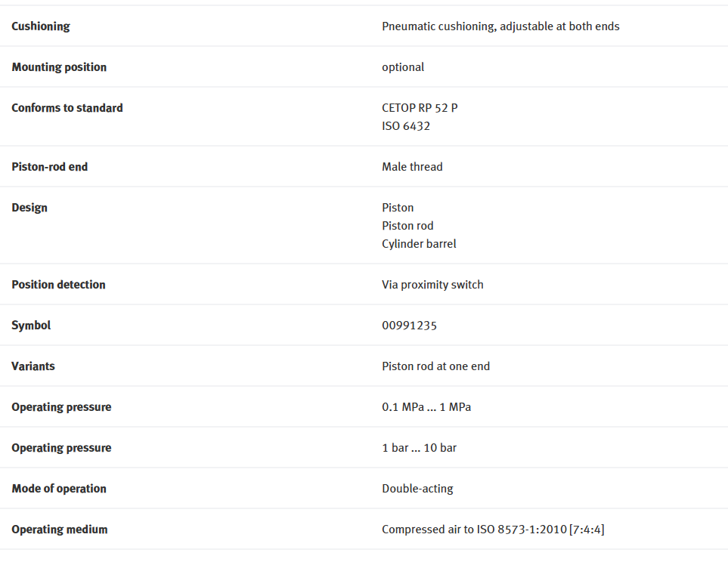Screen dimensions: 728x562
Task: Click the Compressed air ISO 8573-1:2010 value
Action: coord(493,530)
